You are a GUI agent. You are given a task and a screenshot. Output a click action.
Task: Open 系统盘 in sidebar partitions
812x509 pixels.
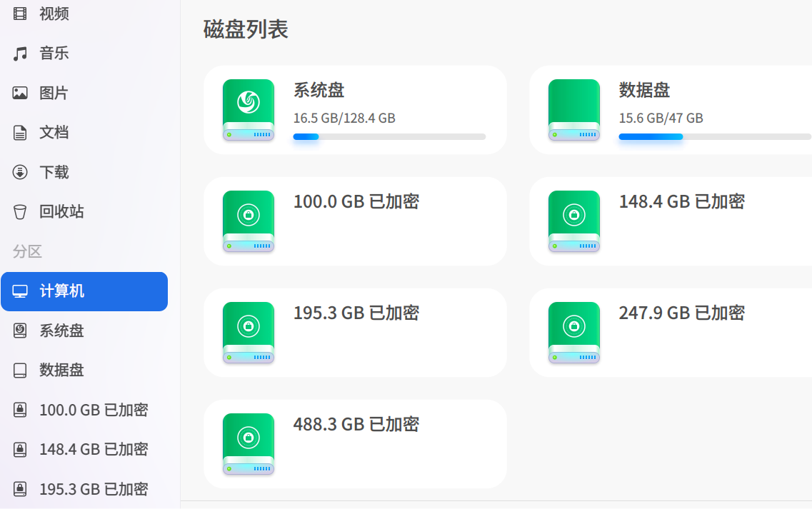coord(84,331)
